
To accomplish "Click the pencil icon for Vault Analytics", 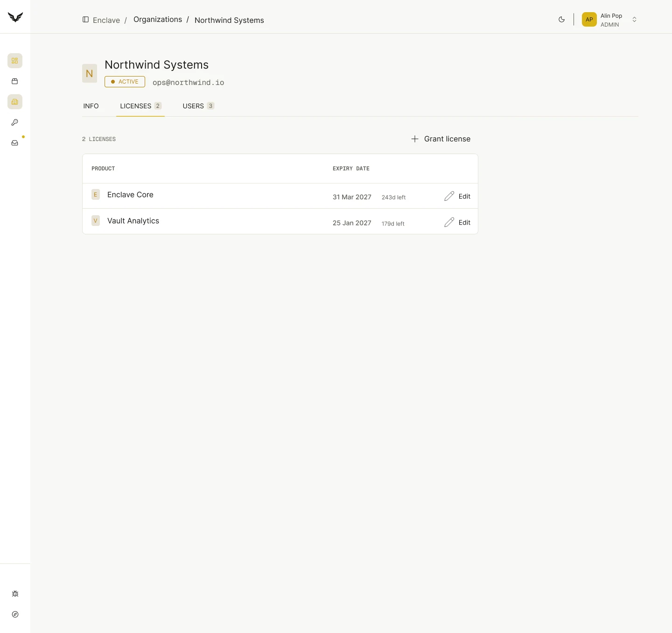I will [449, 222].
